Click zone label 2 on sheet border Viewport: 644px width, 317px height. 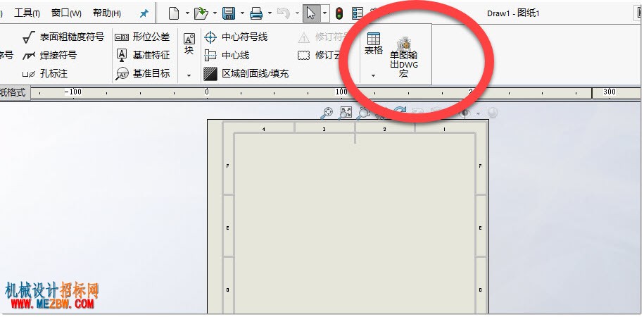385,129
